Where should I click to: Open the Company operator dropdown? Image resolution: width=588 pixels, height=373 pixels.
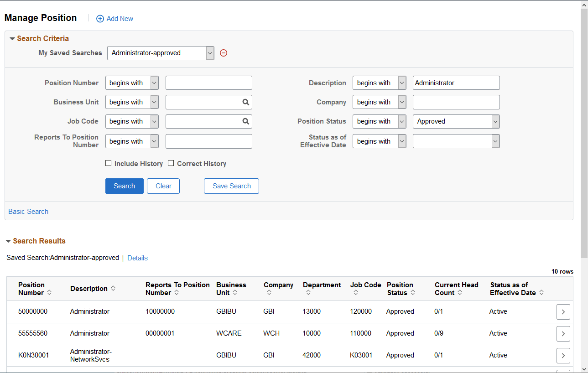click(401, 102)
